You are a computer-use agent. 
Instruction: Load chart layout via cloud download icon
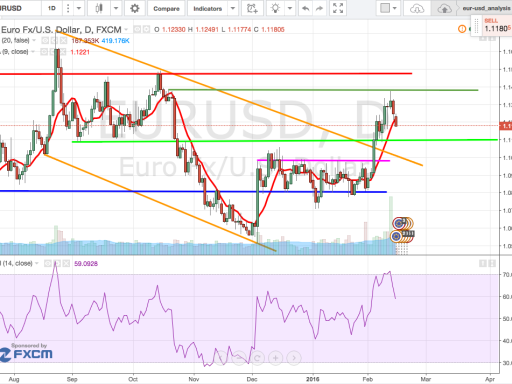tap(417, 8)
